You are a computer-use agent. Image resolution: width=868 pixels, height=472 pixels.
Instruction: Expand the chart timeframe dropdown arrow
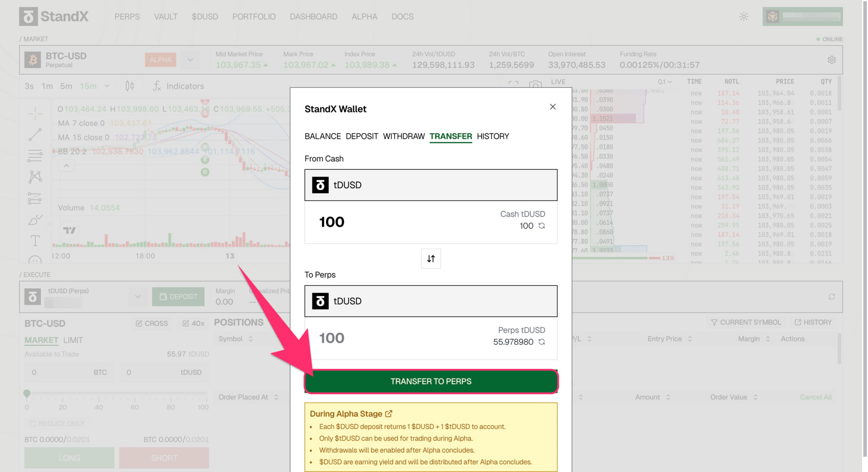click(x=107, y=86)
